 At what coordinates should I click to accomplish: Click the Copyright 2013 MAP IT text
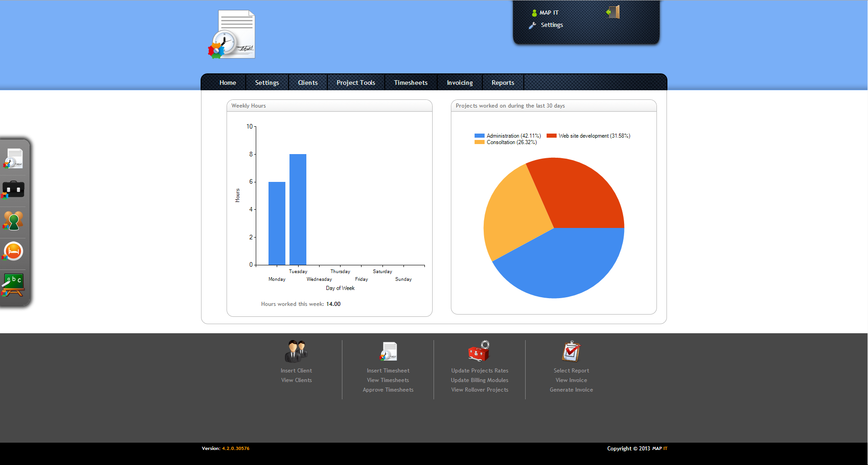click(x=637, y=449)
